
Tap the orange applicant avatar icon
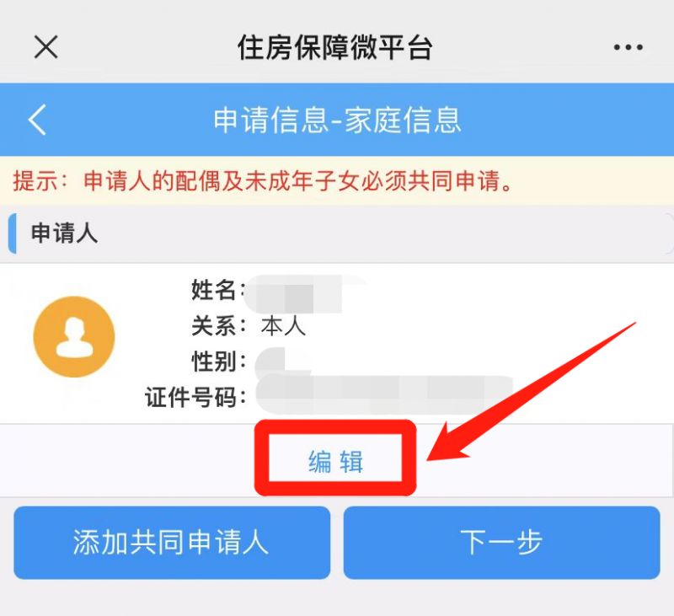pos(74,336)
